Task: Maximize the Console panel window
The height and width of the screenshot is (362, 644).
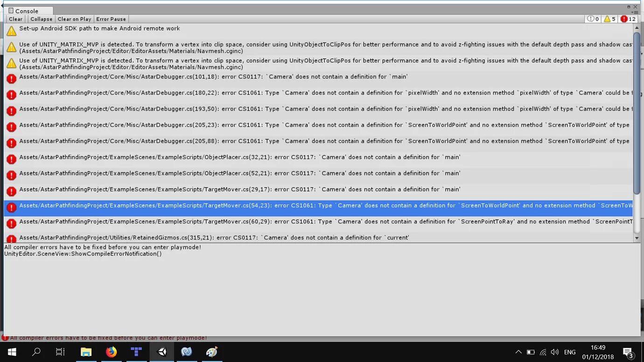Action: tap(629, 7)
